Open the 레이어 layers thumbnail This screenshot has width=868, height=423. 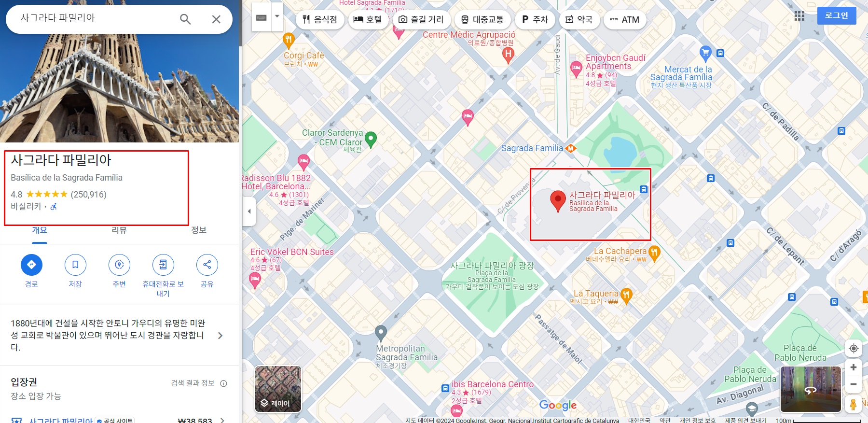(x=278, y=389)
